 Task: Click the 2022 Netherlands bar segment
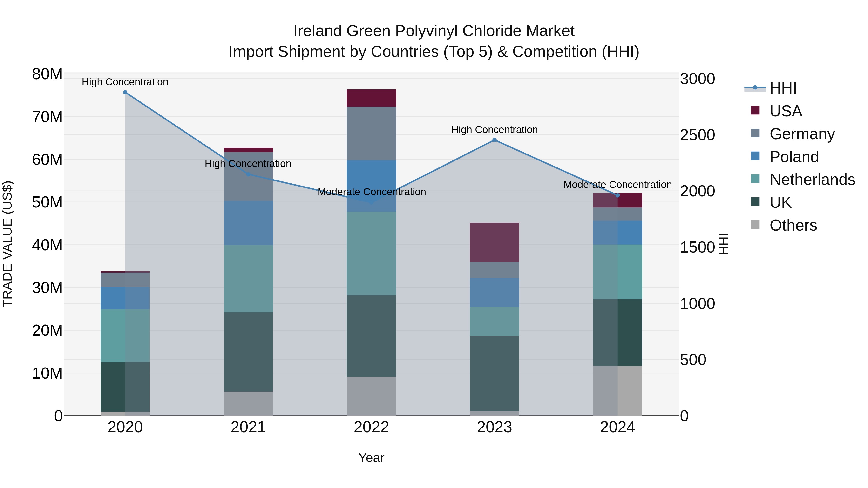click(371, 254)
